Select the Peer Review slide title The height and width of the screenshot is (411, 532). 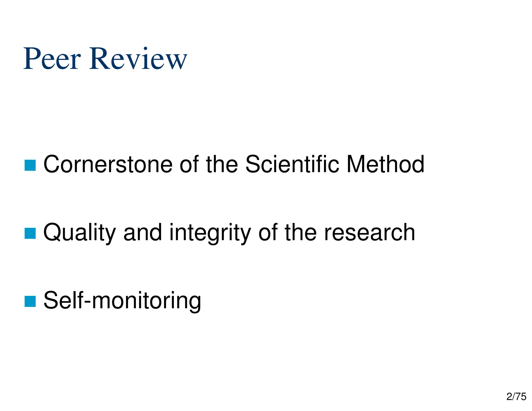(x=105, y=58)
